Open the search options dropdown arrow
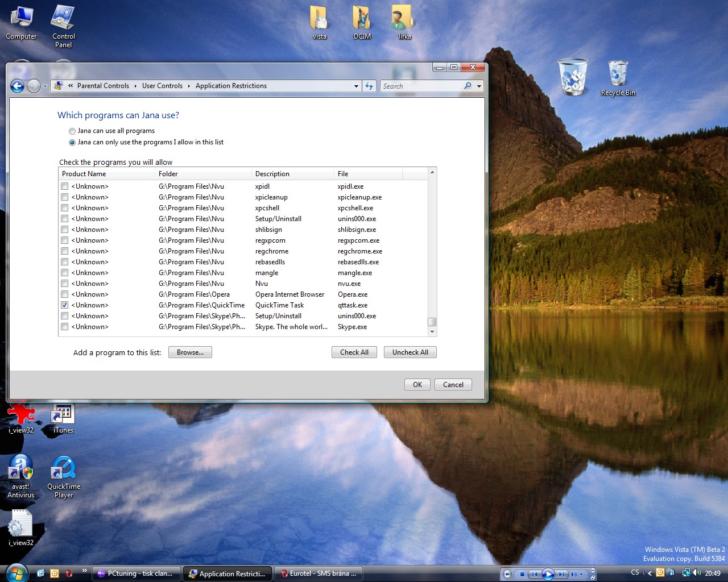Viewport: 728px width, 582px height. pos(479,86)
